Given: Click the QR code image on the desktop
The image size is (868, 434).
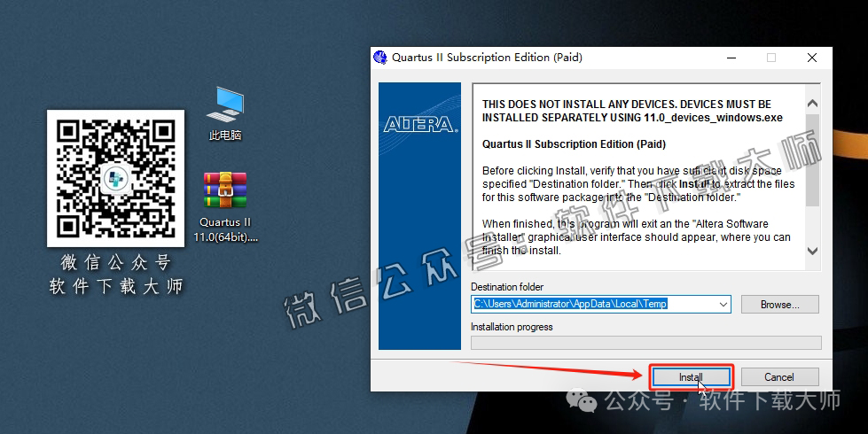Looking at the screenshot, I should [115, 178].
